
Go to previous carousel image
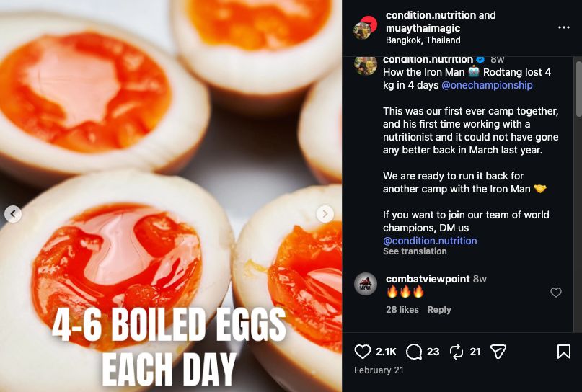tap(12, 214)
